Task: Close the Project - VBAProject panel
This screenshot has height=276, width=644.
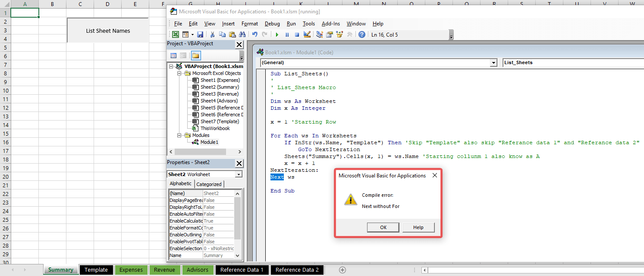Action: [x=239, y=44]
